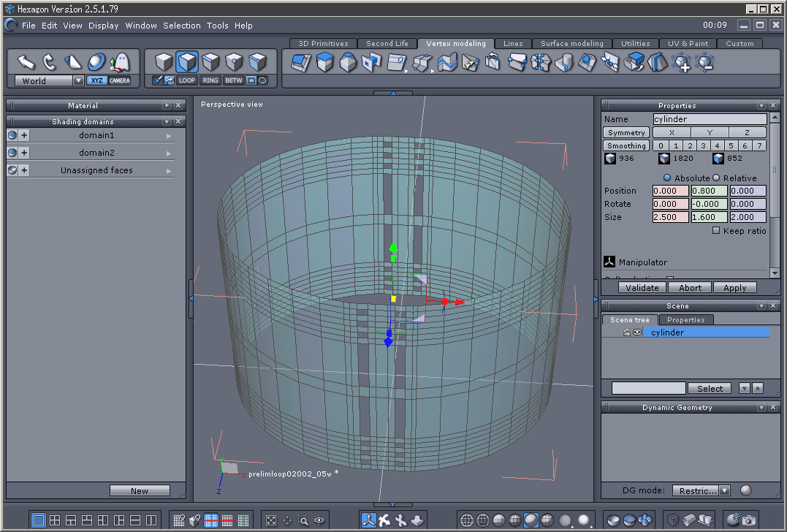Open the World coordinate dropdown
Screen dimensions: 787x532
pyautogui.click(x=78, y=80)
